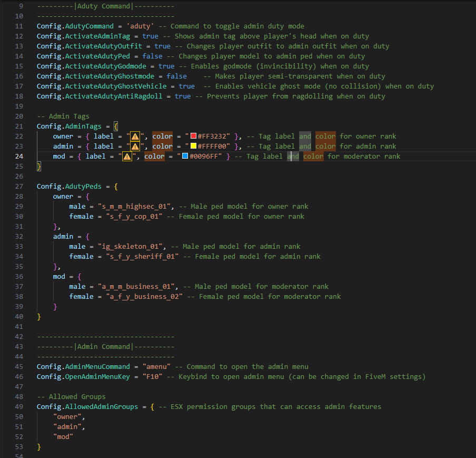476x458 pixels.
Task: Click "admin" entry in allowed groups
Action: coord(67,427)
